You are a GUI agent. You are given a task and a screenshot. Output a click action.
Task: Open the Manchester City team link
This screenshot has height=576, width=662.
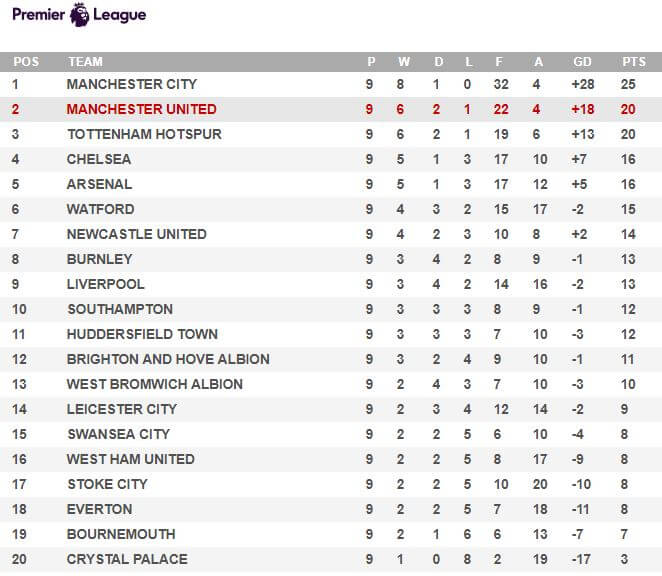pyautogui.click(x=132, y=84)
